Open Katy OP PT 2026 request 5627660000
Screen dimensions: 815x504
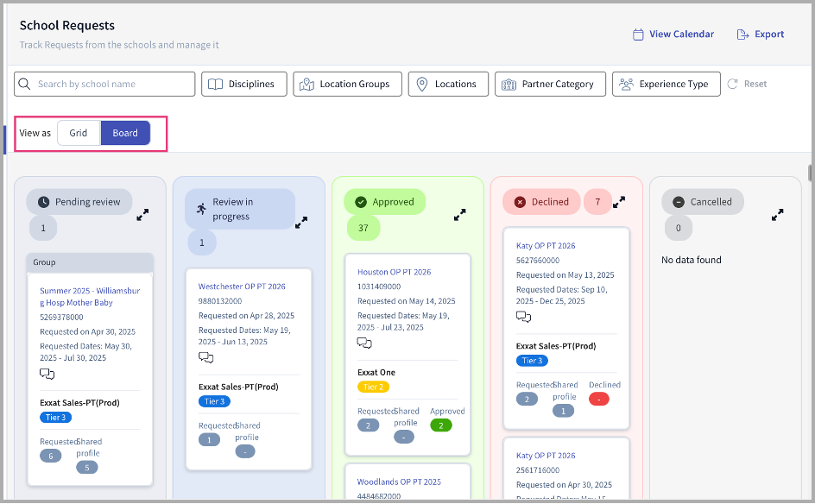click(x=546, y=246)
